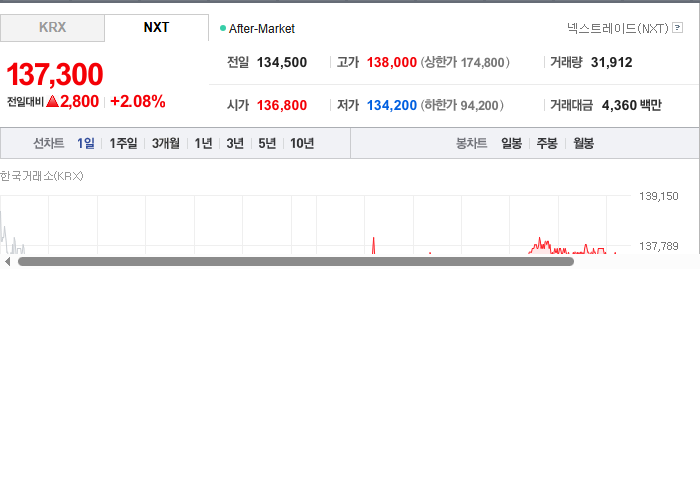Switch to 주봉 candle chart
This screenshot has height=490, width=700.
(x=547, y=143)
